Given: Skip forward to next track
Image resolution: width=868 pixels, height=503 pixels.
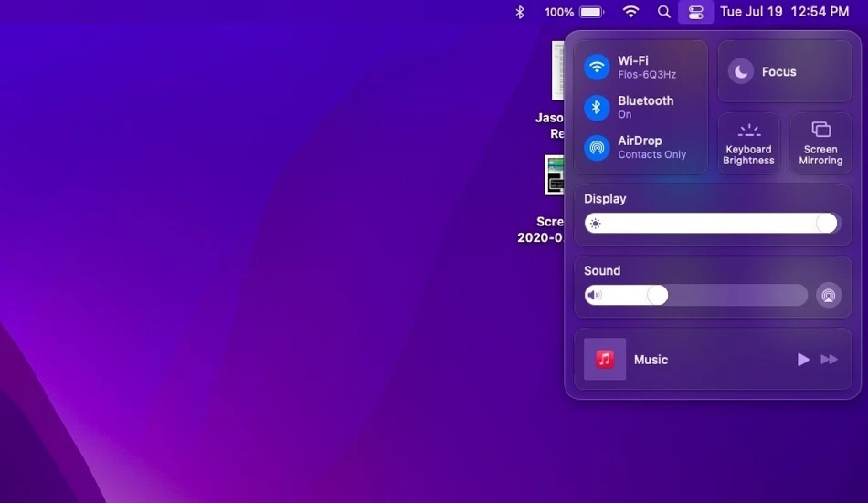Looking at the screenshot, I should pyautogui.click(x=829, y=360).
